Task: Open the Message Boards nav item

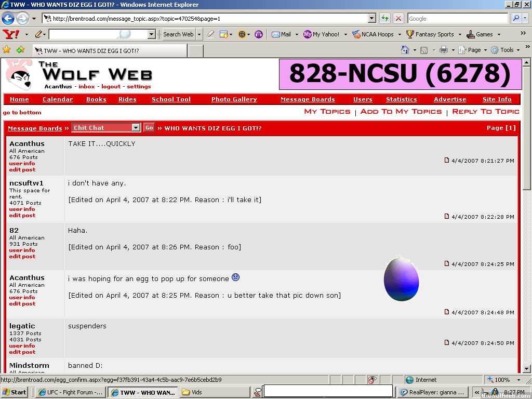Action: pyautogui.click(x=308, y=99)
